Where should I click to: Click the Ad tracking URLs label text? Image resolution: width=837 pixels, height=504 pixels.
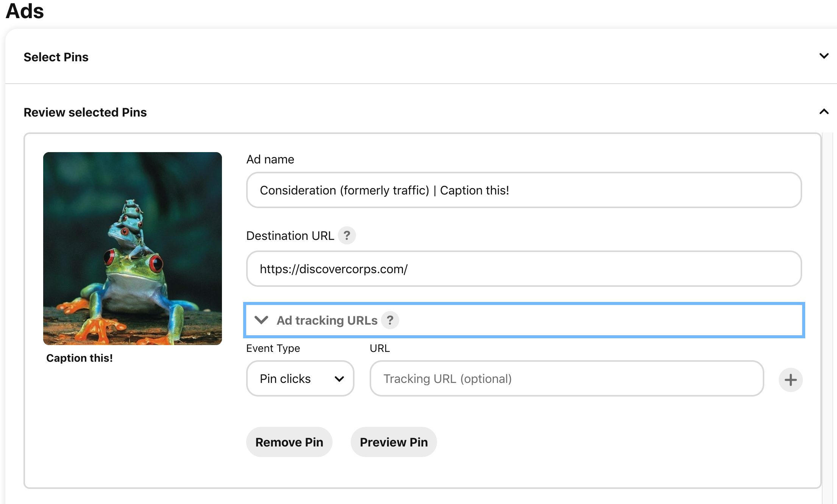(327, 320)
